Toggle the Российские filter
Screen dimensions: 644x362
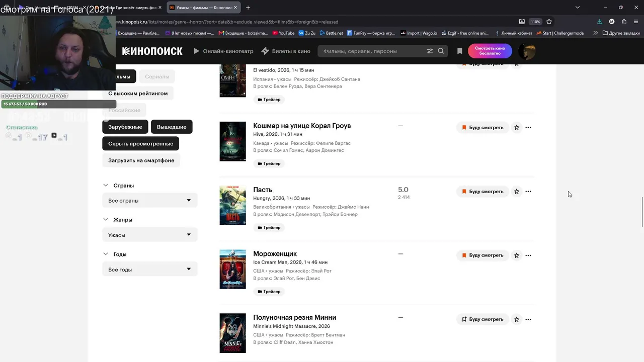pos(124,110)
